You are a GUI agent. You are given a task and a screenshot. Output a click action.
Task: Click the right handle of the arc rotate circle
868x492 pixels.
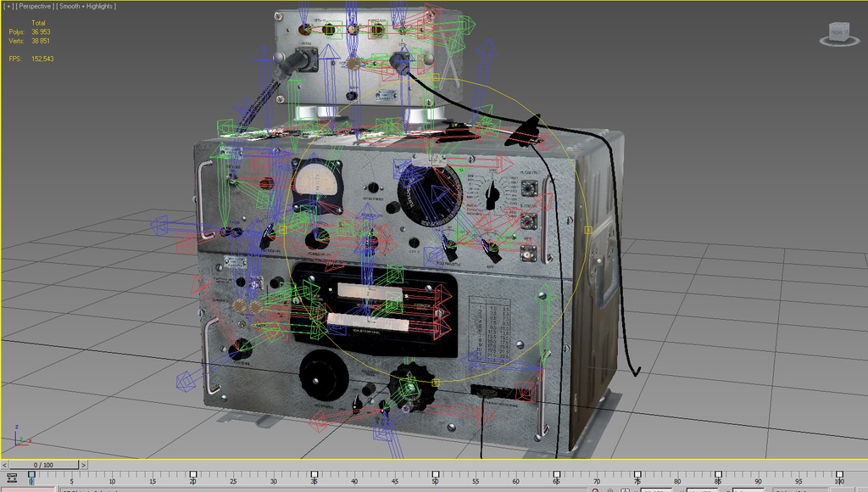click(x=587, y=230)
